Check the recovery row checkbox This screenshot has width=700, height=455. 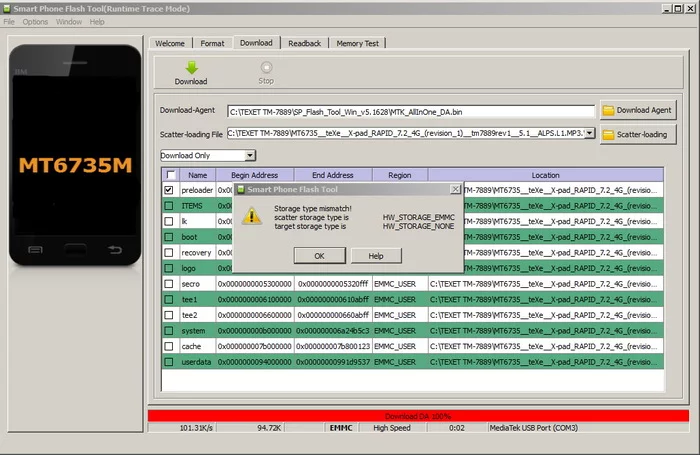click(x=169, y=253)
